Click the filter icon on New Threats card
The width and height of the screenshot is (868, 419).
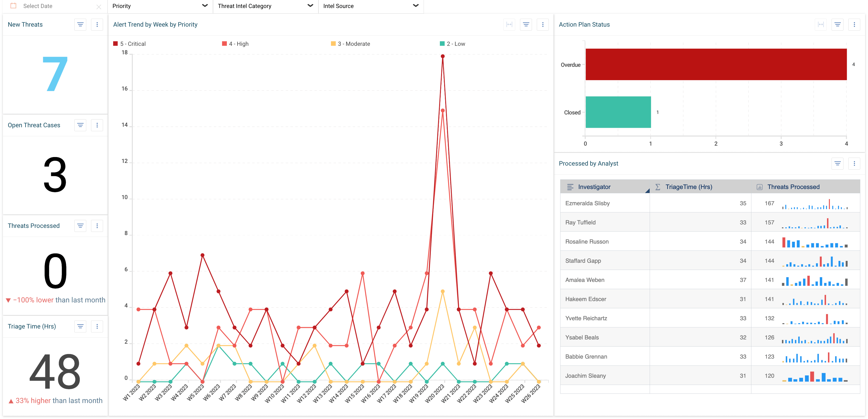coord(80,24)
